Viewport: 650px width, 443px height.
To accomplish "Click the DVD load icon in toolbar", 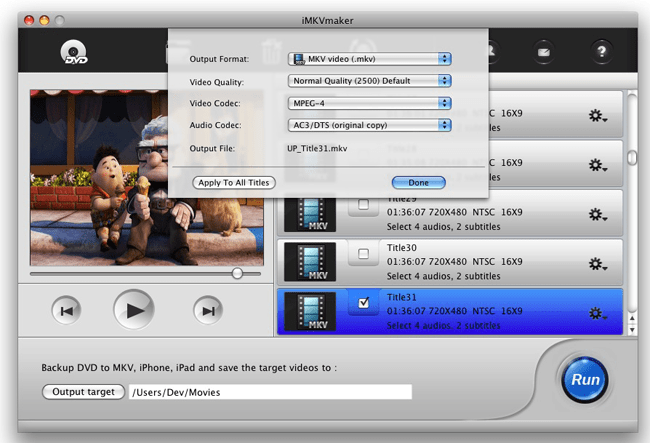I will point(74,52).
